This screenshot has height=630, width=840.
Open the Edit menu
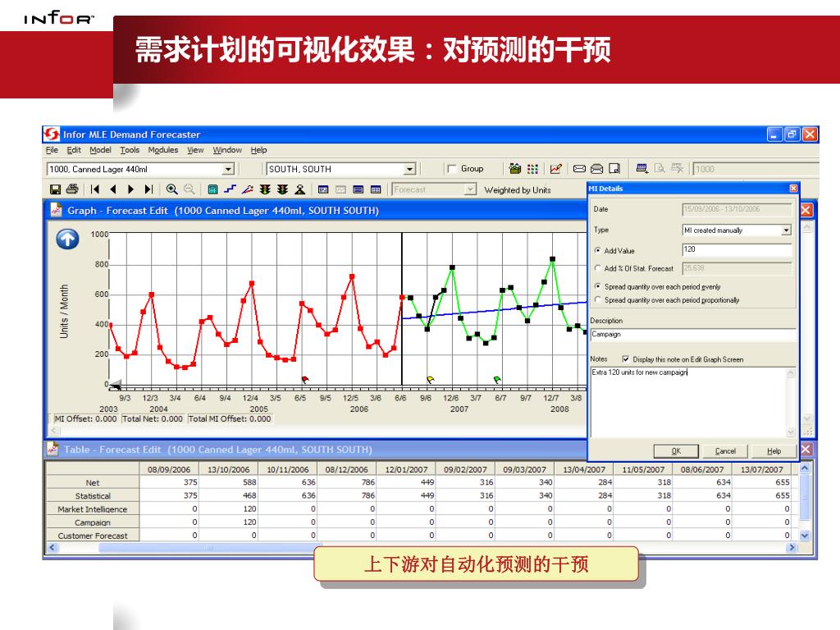[74, 150]
